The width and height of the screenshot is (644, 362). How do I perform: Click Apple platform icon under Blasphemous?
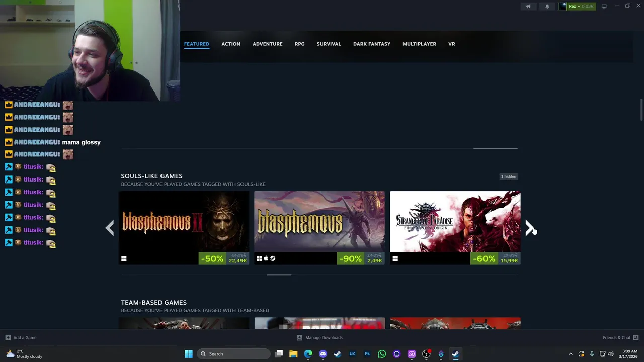point(266,259)
